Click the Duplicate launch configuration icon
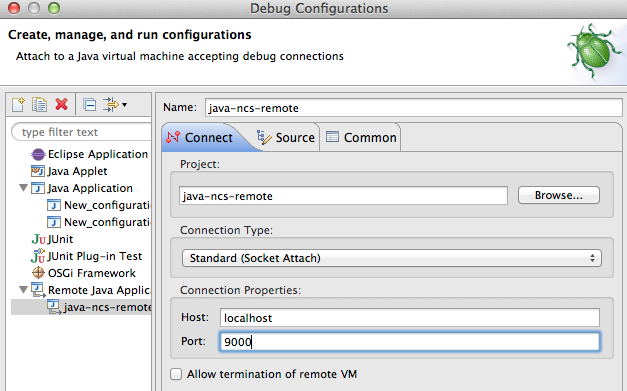The width and height of the screenshot is (627, 391). (40, 105)
